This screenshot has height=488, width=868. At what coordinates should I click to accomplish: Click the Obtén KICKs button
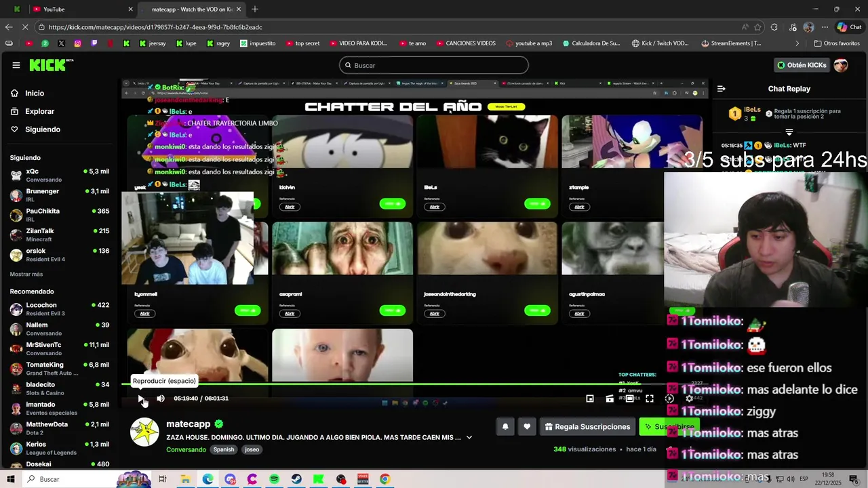(802, 65)
